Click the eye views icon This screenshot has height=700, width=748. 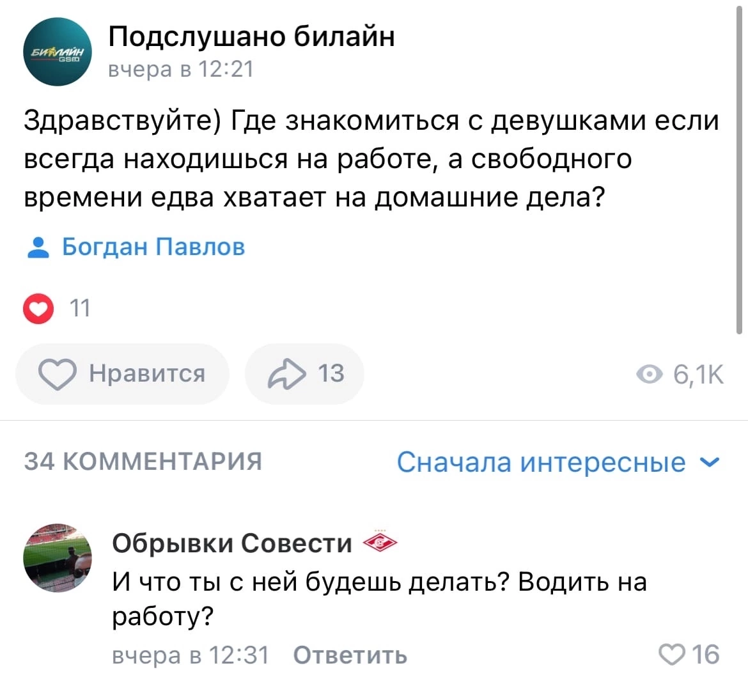(650, 375)
